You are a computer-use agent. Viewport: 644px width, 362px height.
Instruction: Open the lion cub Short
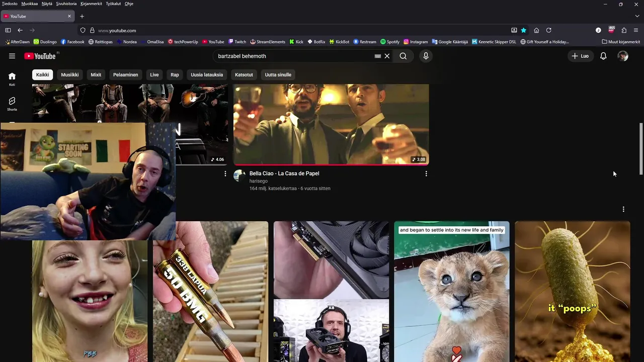point(452,292)
